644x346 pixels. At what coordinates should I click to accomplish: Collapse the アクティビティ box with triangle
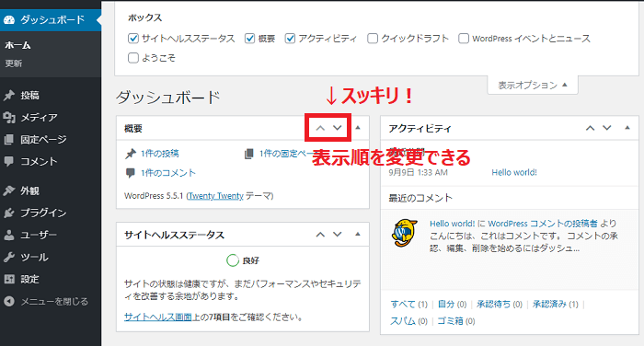tap(627, 128)
